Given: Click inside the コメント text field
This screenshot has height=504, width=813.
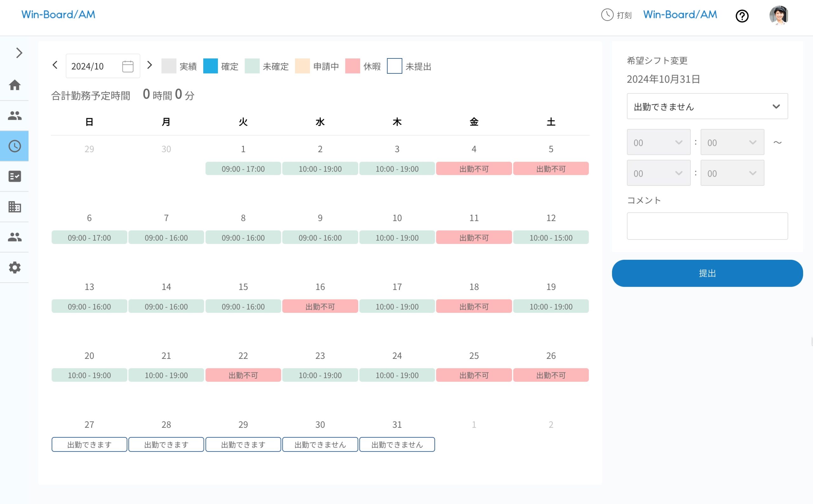Looking at the screenshot, I should point(707,226).
